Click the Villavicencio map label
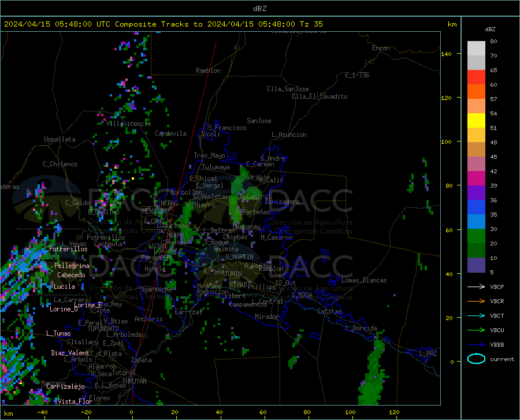This screenshot has width=520, height=420. [x=129, y=124]
